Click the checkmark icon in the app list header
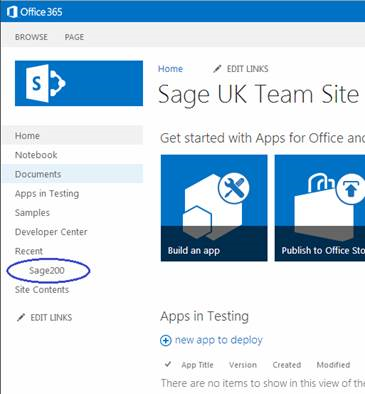This screenshot has width=365, height=394. [168, 364]
